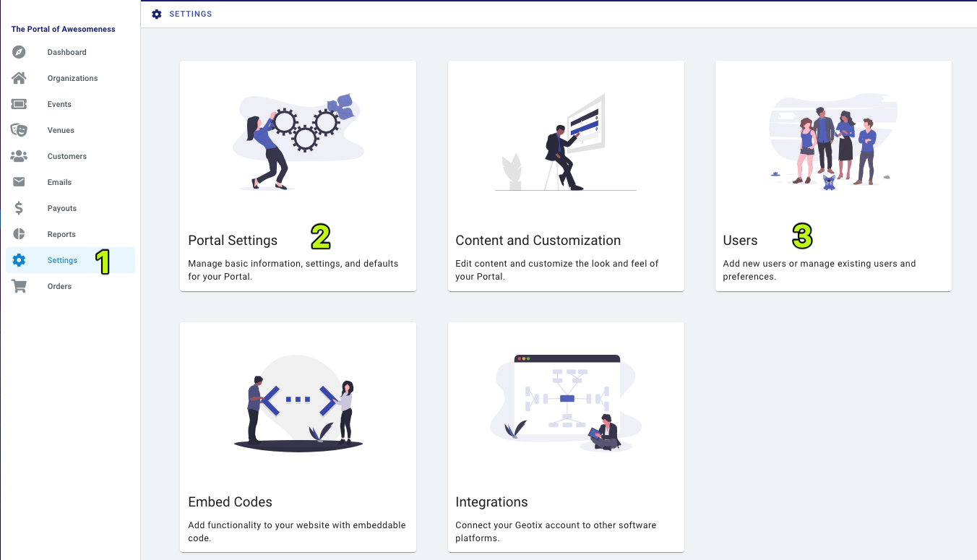Open the Content and Customization title
The width and height of the screenshot is (977, 560).
[538, 241]
